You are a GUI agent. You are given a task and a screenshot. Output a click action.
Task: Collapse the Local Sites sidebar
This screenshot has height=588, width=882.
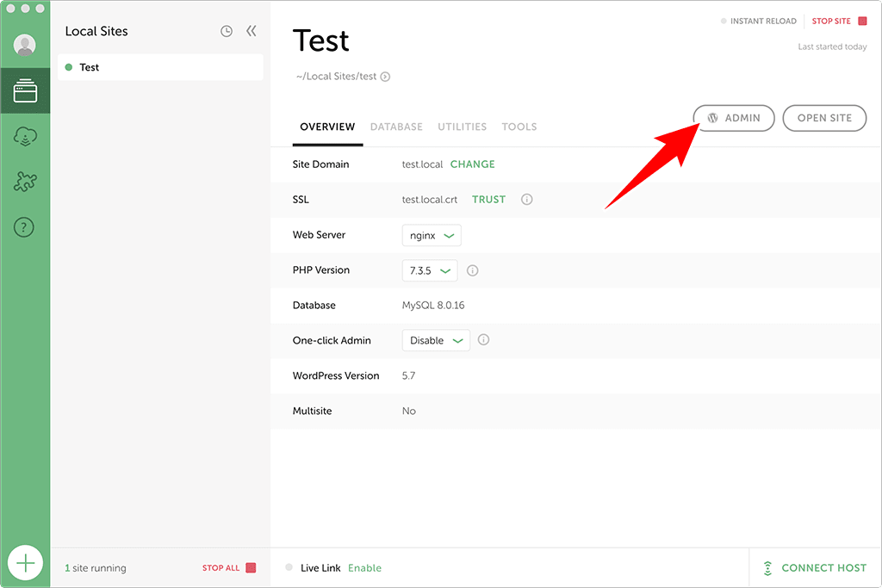[252, 31]
